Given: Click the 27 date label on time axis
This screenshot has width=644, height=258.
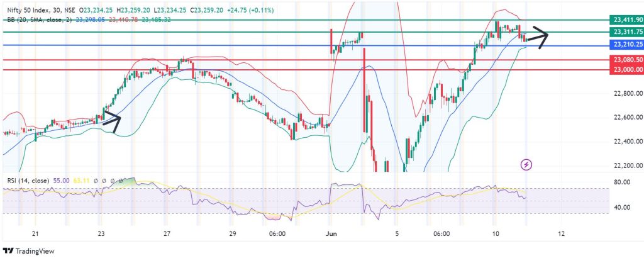Looking at the screenshot, I should 166,233.
